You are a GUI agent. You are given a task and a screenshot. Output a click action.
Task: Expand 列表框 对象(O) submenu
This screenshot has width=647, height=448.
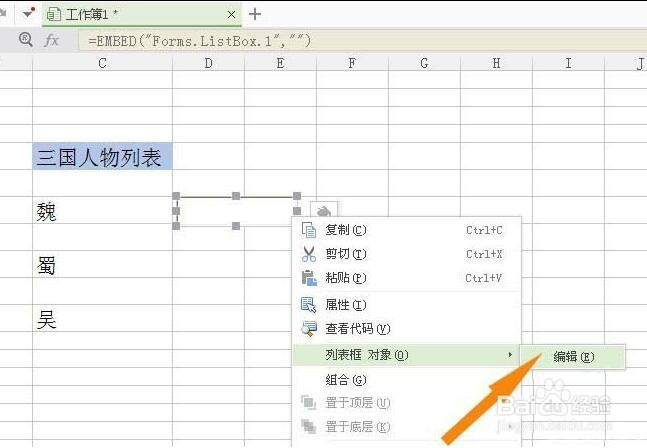coord(407,355)
